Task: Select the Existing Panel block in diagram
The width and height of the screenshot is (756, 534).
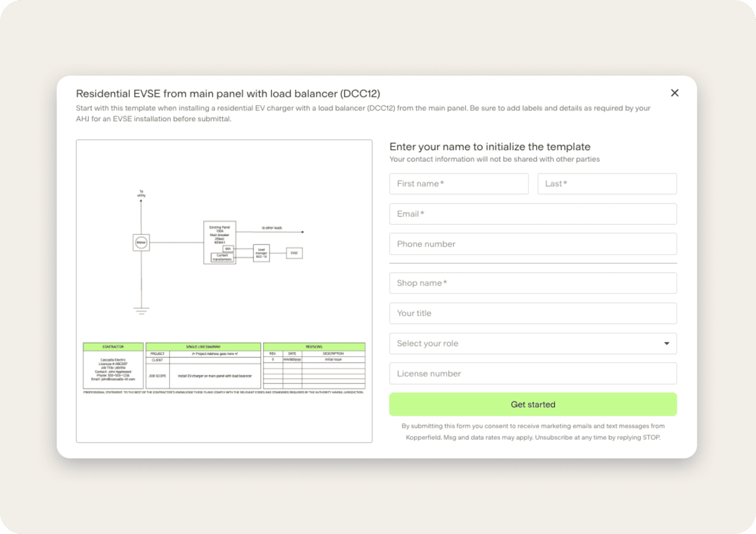Action: point(220,242)
